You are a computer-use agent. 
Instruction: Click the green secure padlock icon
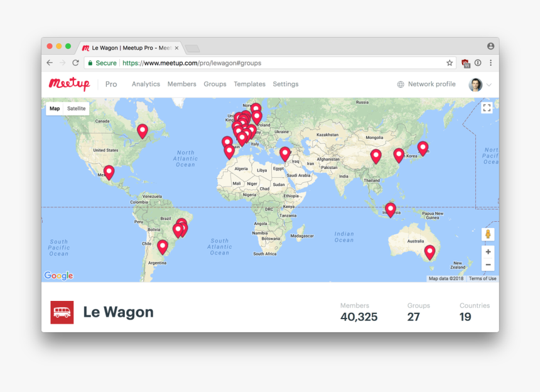[90, 63]
